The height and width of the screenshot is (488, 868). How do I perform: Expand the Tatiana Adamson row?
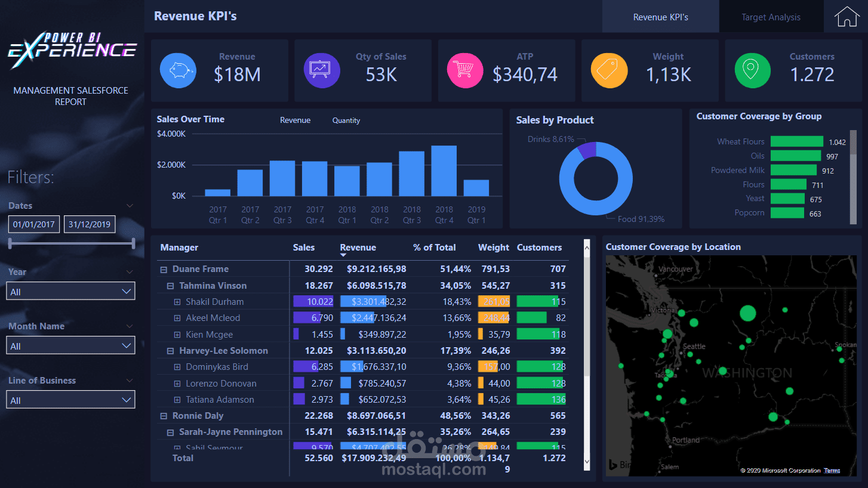tap(177, 400)
